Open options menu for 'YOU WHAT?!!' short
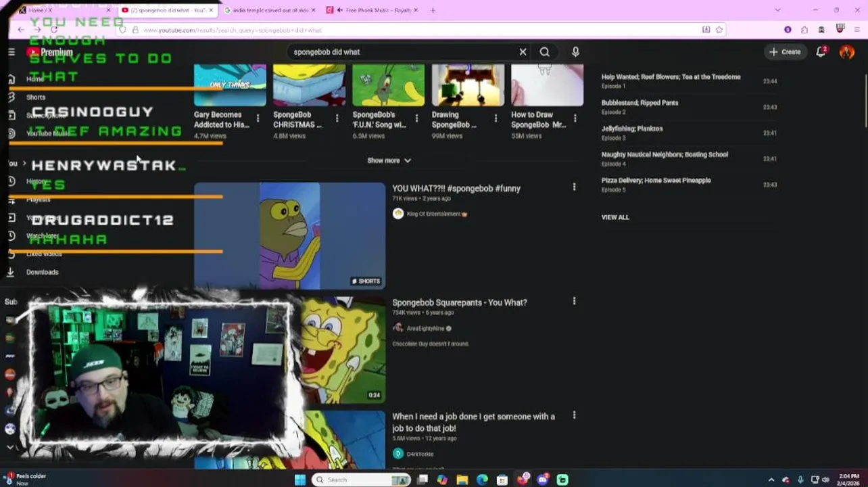Viewport: 868px width, 487px height. tap(574, 187)
